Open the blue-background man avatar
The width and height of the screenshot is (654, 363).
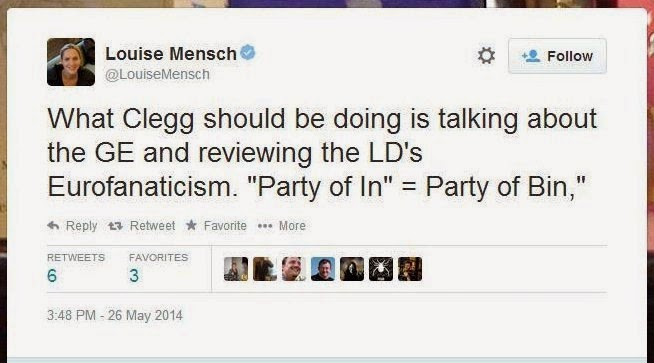tap(323, 269)
